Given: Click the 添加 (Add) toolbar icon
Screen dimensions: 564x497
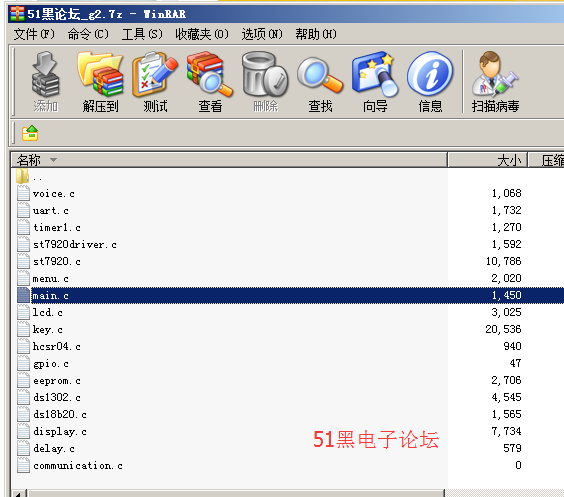Looking at the screenshot, I should coord(45,82).
